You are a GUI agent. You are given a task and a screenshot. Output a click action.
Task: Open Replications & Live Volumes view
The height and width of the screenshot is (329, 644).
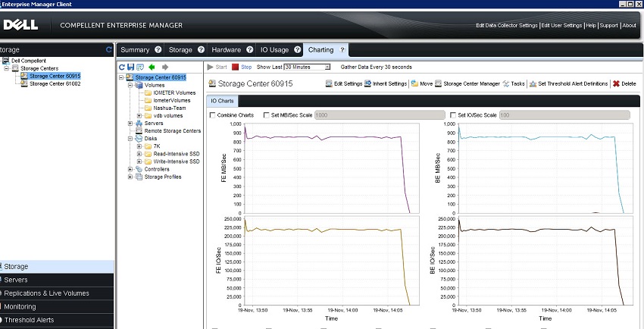pos(57,293)
